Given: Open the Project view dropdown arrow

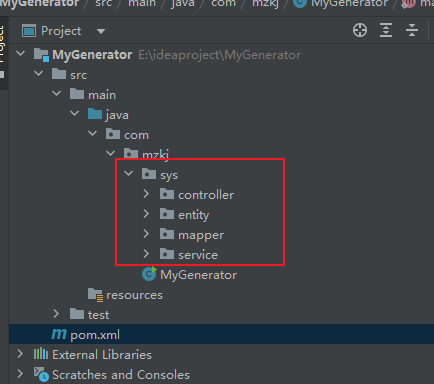Looking at the screenshot, I should point(101,31).
